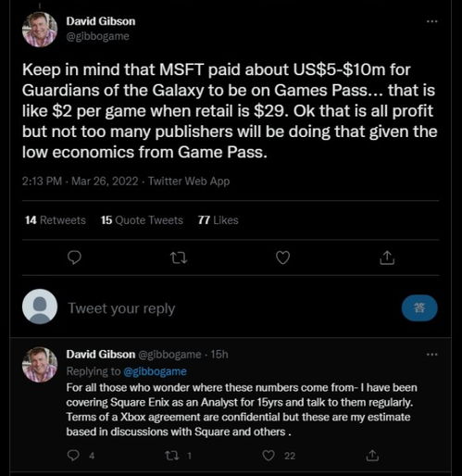The width and height of the screenshot is (462, 476).
Task: Open the tweet timestamp 2:13 PM Mar 26, 2022
Action: pos(81,181)
